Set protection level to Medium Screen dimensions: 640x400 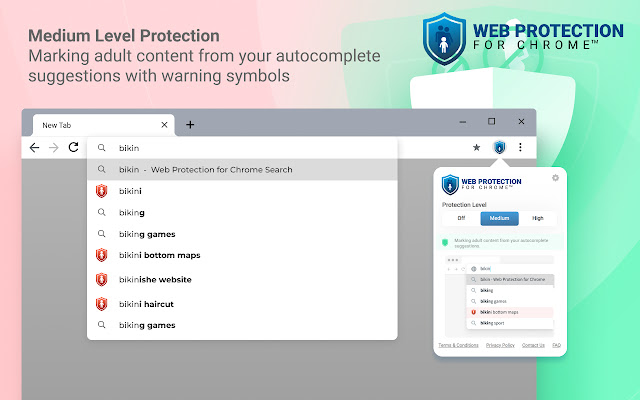coord(499,218)
